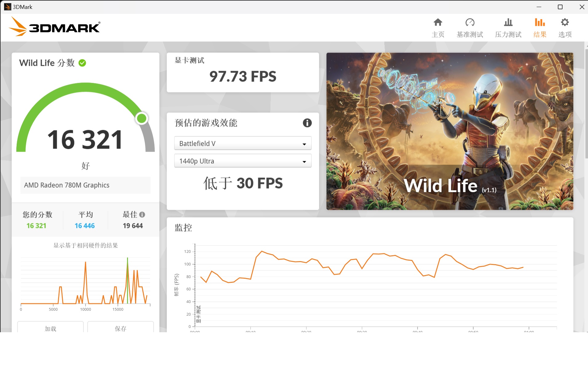Open the Battlefield V game dropdown
This screenshot has height=371, width=588.
point(243,143)
